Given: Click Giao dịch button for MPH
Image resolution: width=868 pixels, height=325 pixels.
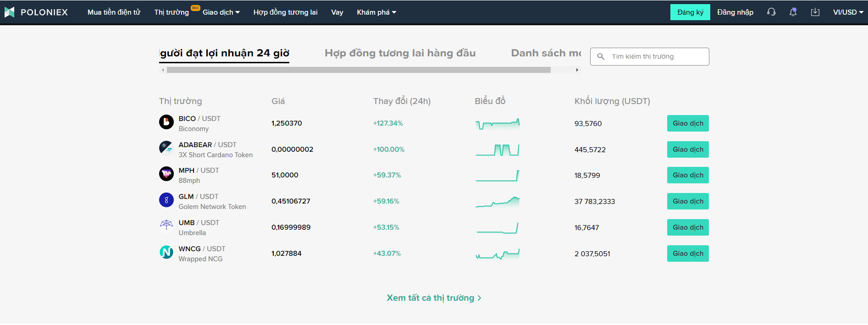Looking at the screenshot, I should tap(688, 175).
